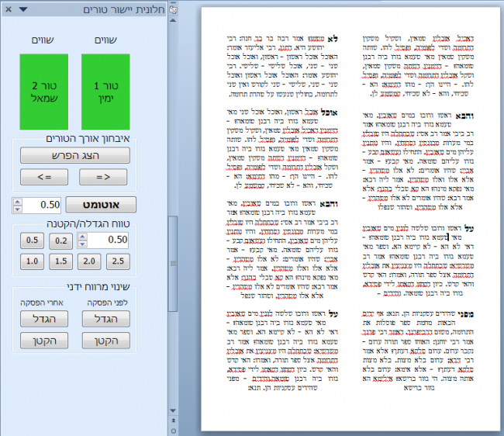This screenshot has width=504, height=436.
Task: Click the bold word והבא in right column
Action: 464,116
